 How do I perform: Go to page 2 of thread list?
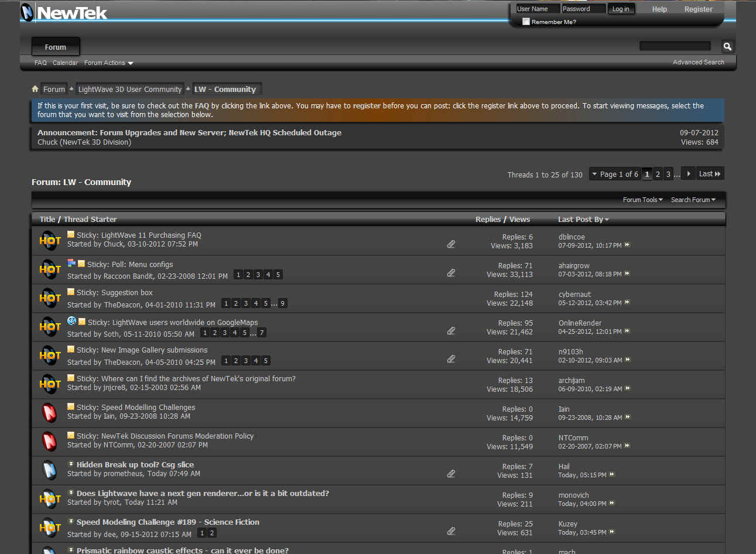pos(658,174)
